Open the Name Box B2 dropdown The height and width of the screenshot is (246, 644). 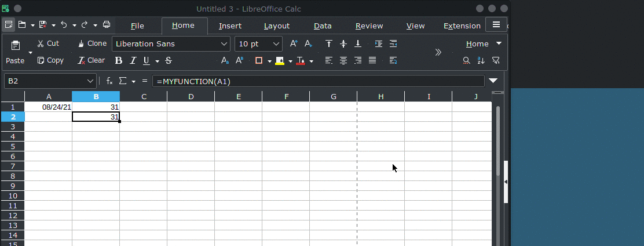tap(91, 81)
